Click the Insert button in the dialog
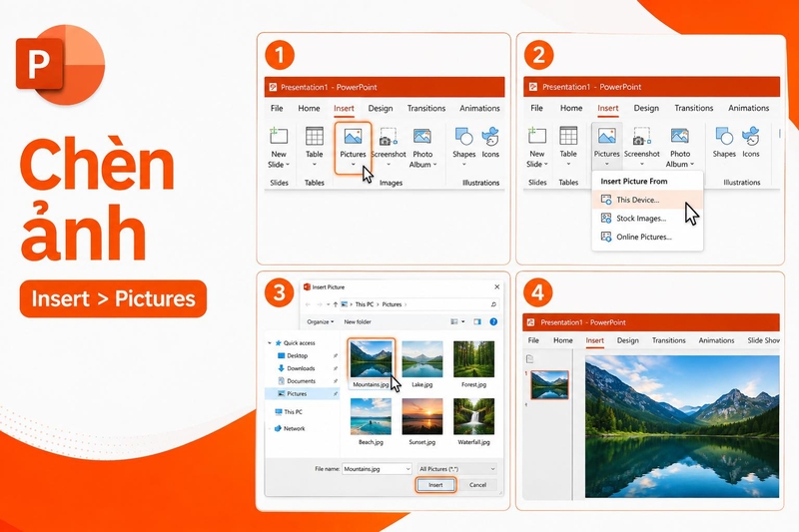This screenshot has width=799, height=532. click(x=435, y=485)
